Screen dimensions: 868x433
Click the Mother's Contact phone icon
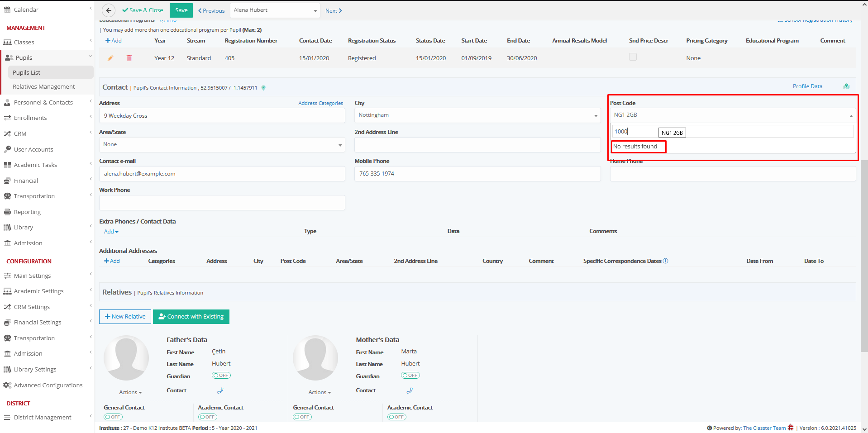[x=410, y=390]
